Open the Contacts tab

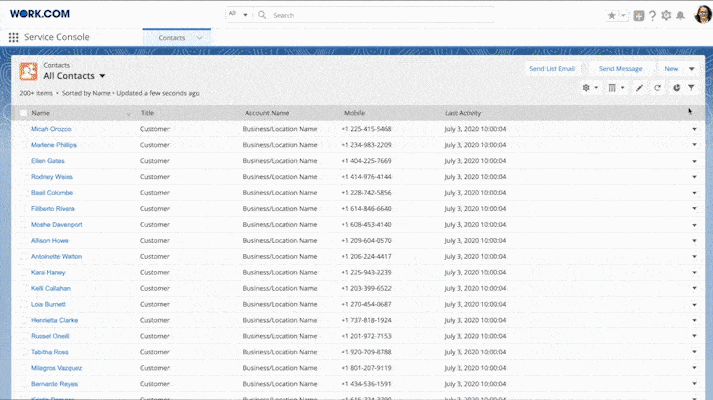pyautogui.click(x=171, y=38)
